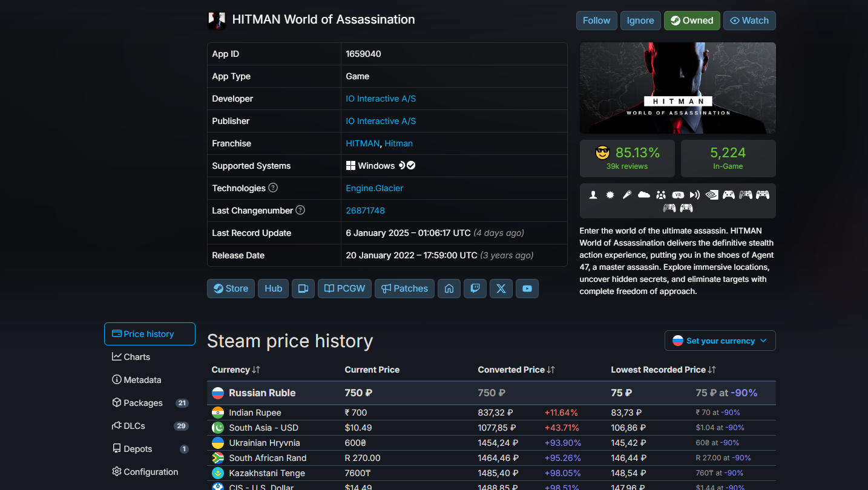868x490 pixels.
Task: Open the changenumber 26871748 link
Action: coord(365,211)
